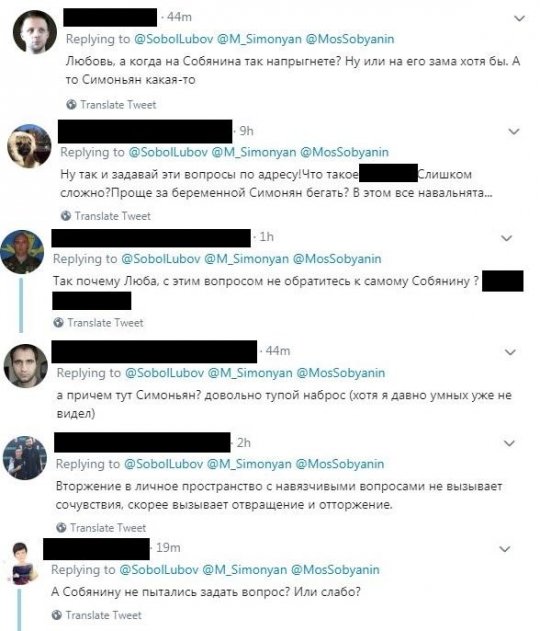Open @SobolLubov mention in the first tweet

pyautogui.click(x=173, y=39)
